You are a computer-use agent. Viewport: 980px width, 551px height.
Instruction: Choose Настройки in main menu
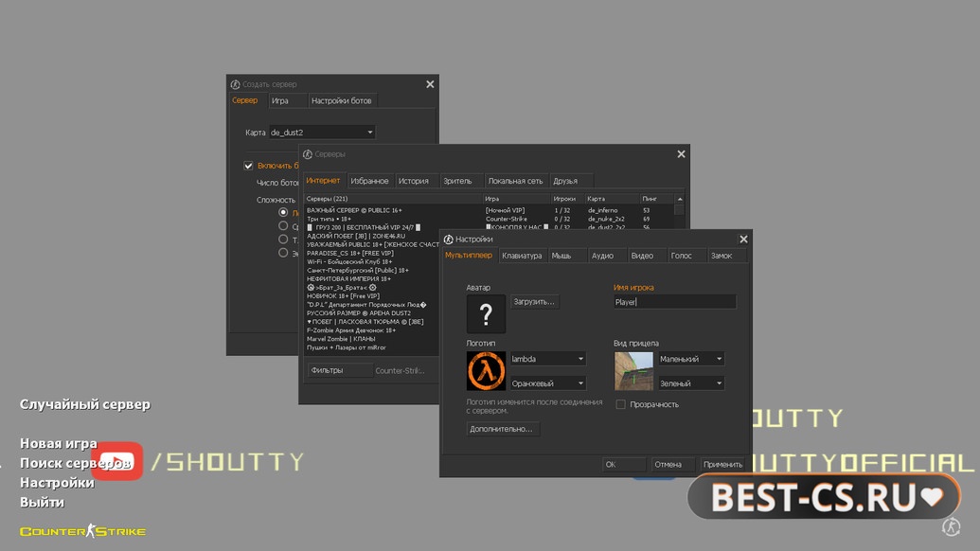[x=57, y=482]
